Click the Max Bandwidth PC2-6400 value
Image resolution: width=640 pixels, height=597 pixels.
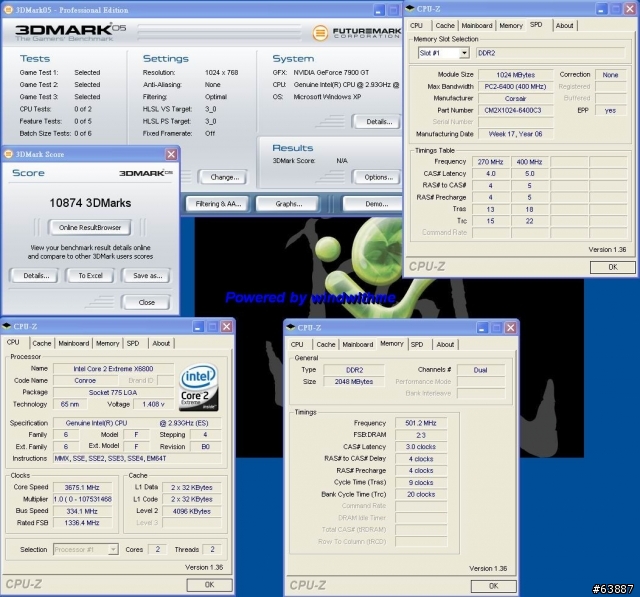[x=516, y=87]
